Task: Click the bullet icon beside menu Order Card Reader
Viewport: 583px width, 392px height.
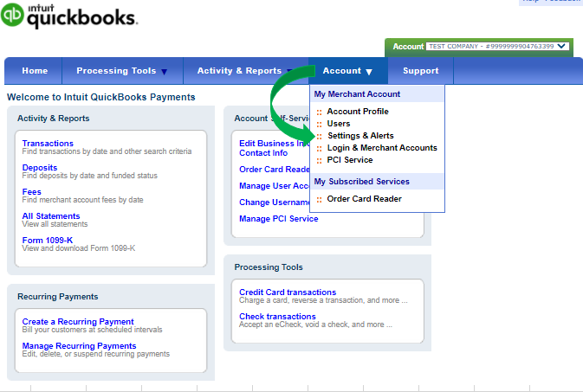Action: (319, 200)
